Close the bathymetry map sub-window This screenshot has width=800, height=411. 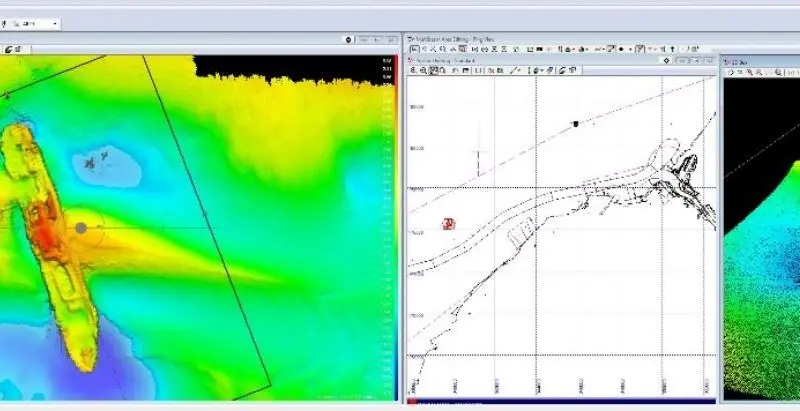coord(391,39)
